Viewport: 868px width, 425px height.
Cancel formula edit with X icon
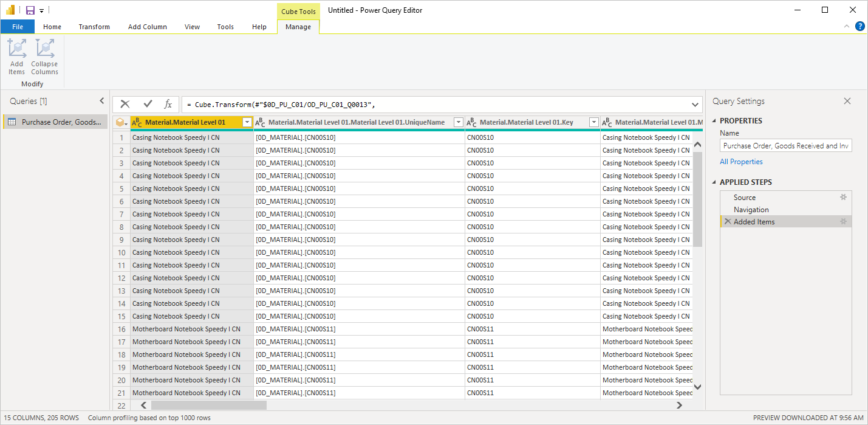[125, 104]
